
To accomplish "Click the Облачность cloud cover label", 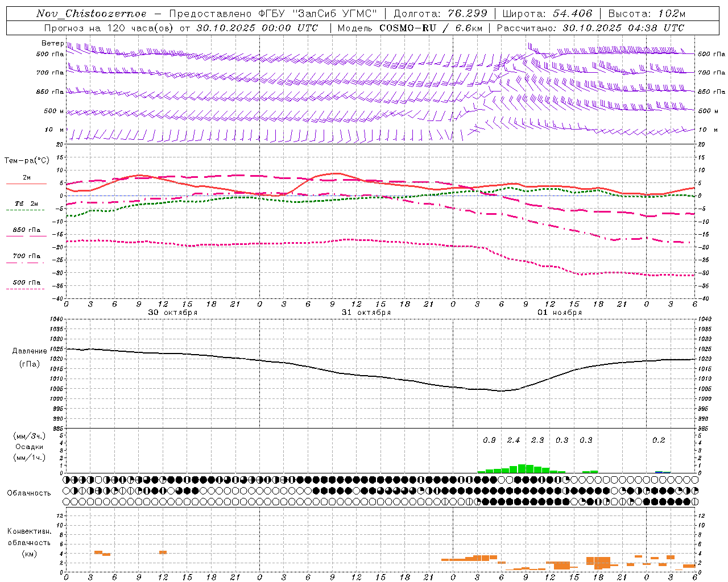I will [29, 493].
